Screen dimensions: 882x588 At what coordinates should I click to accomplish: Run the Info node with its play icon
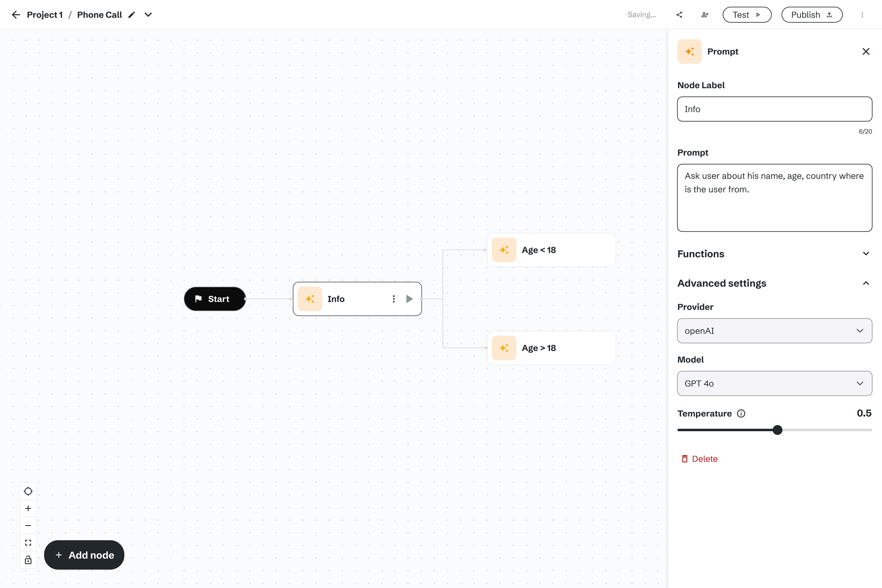(x=410, y=299)
